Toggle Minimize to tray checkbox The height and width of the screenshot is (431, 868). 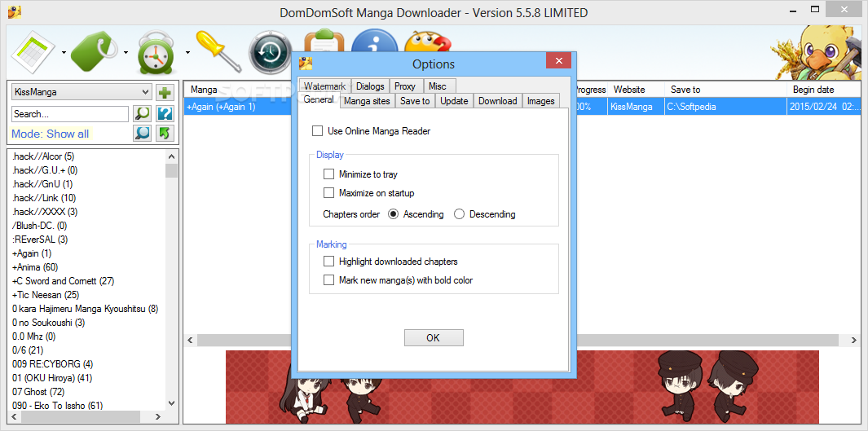(328, 174)
